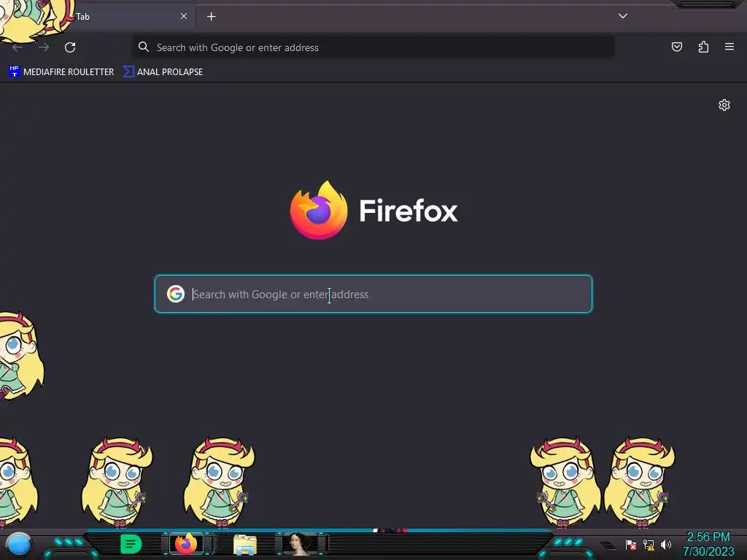Viewport: 747px width, 560px height.
Task: Switch to Firefox on the taskbar
Action: 186,543
